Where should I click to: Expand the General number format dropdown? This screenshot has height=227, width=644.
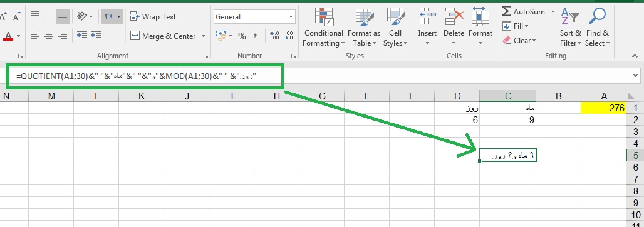291,17
